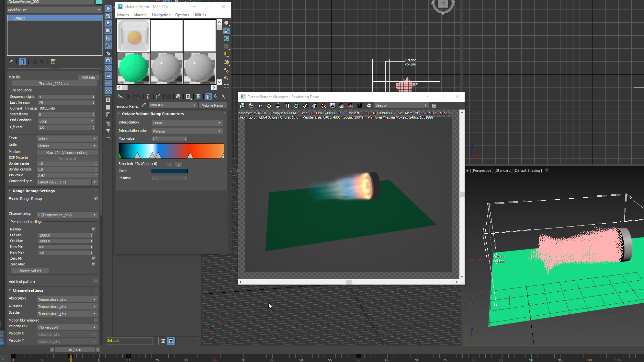Pick material with the eyedropper icon
The height and width of the screenshot is (362, 644).
point(144,105)
